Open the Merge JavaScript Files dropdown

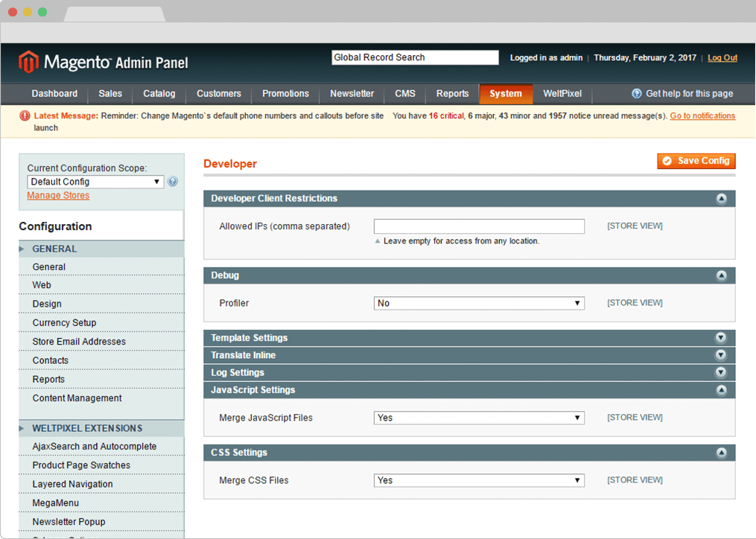point(479,418)
